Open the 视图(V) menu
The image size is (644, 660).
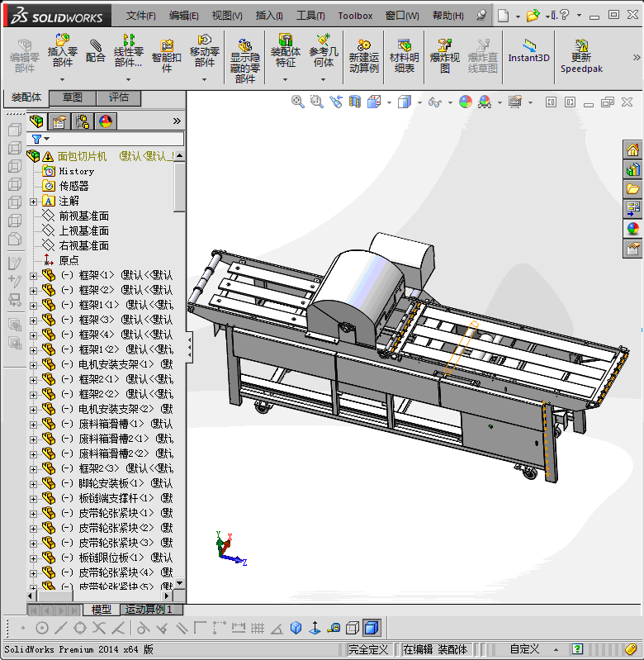click(227, 16)
